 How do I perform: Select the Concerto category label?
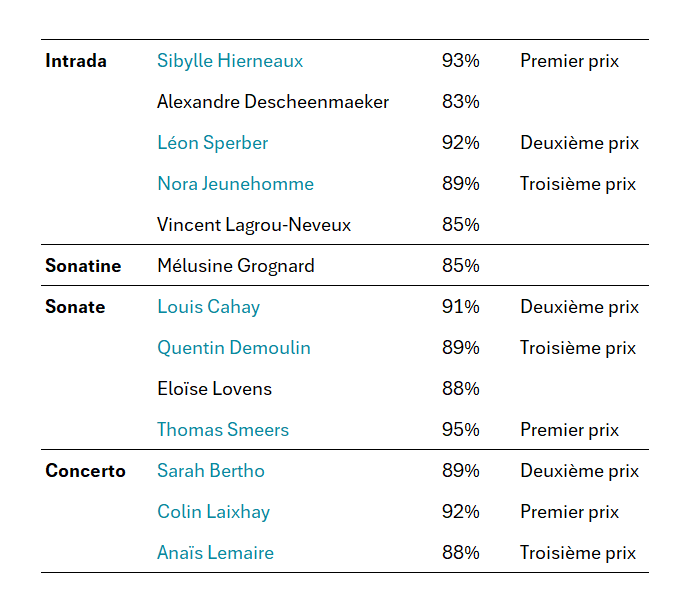pyautogui.click(x=85, y=471)
